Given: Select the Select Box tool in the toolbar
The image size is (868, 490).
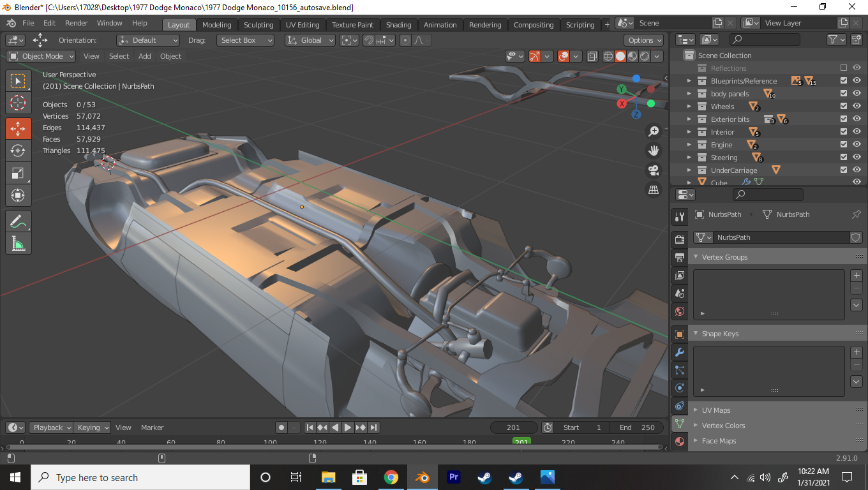Looking at the screenshot, I should pyautogui.click(x=19, y=81).
